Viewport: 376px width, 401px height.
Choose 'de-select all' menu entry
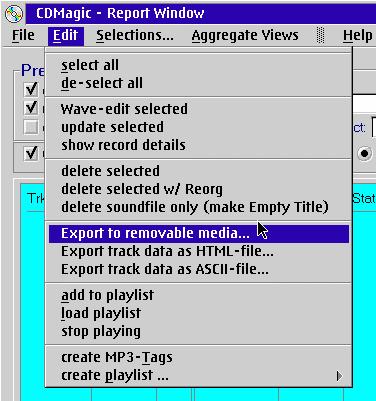pyautogui.click(x=198, y=83)
